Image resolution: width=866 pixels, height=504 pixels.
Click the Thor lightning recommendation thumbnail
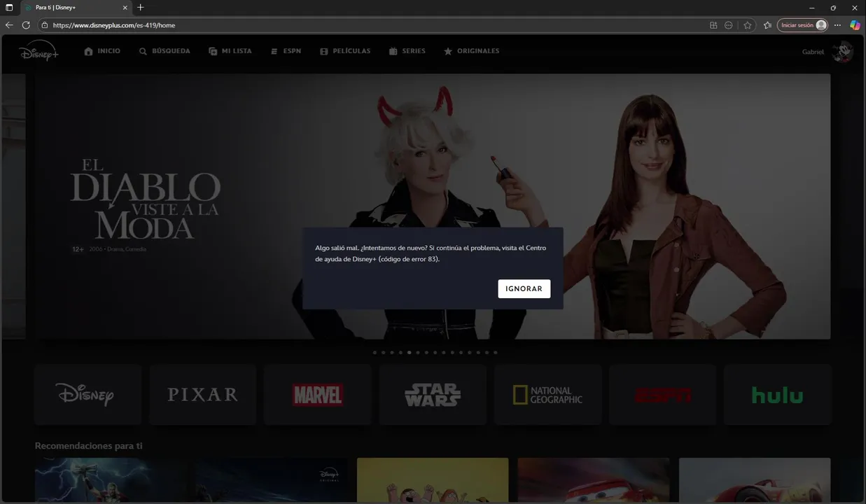(112, 480)
